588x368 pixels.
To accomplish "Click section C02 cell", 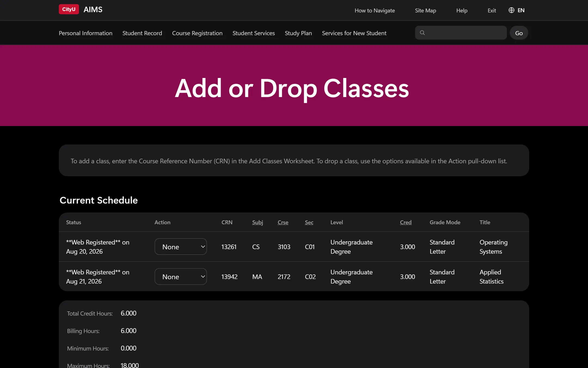I will [x=310, y=277].
